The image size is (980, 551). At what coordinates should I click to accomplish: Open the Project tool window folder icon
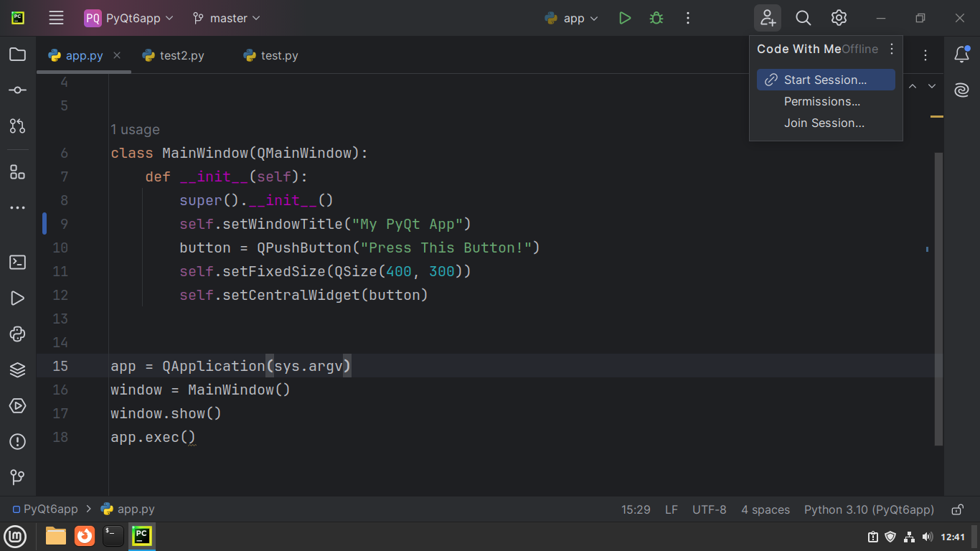click(x=18, y=55)
